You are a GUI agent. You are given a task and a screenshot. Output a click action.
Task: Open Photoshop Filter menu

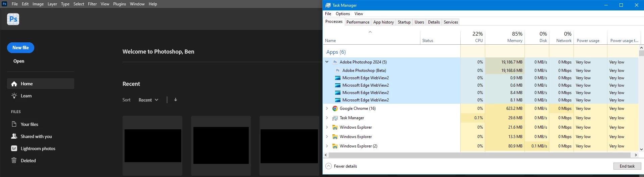(x=92, y=4)
